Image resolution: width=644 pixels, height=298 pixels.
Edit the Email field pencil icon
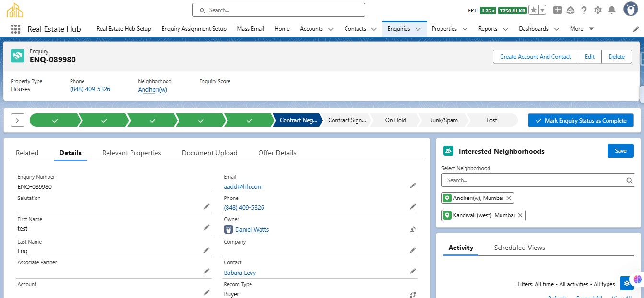click(x=412, y=186)
